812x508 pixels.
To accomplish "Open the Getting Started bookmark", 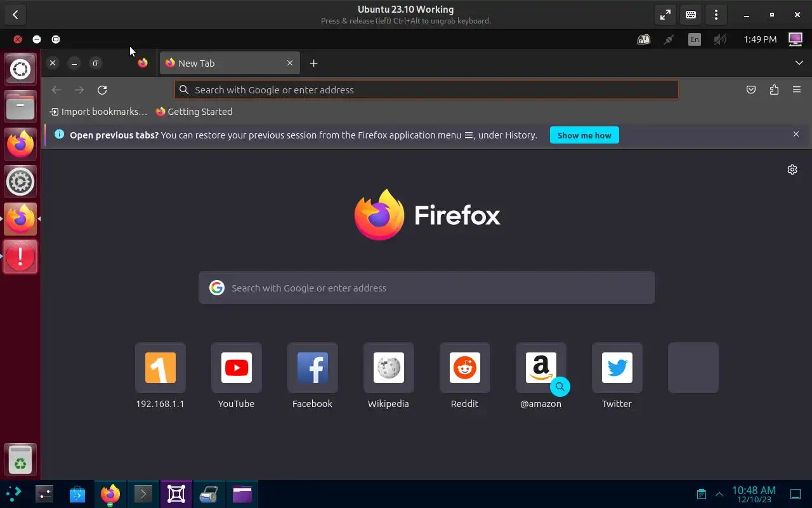I will click(x=194, y=112).
